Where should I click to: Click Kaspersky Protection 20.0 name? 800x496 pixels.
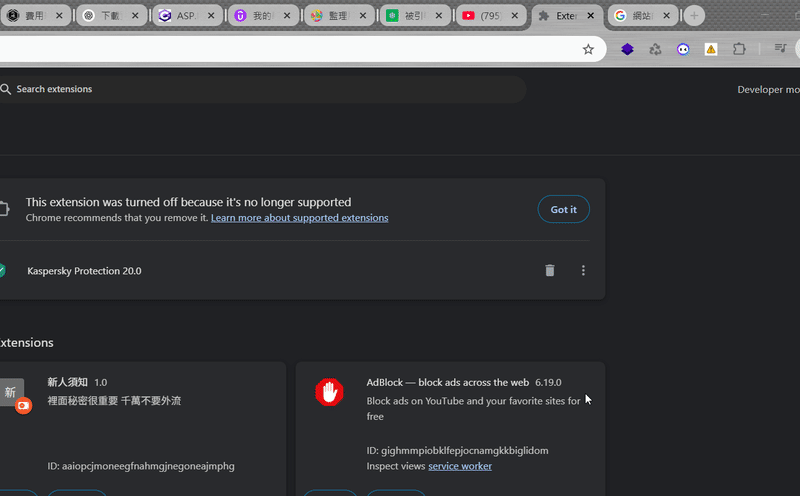tap(84, 271)
